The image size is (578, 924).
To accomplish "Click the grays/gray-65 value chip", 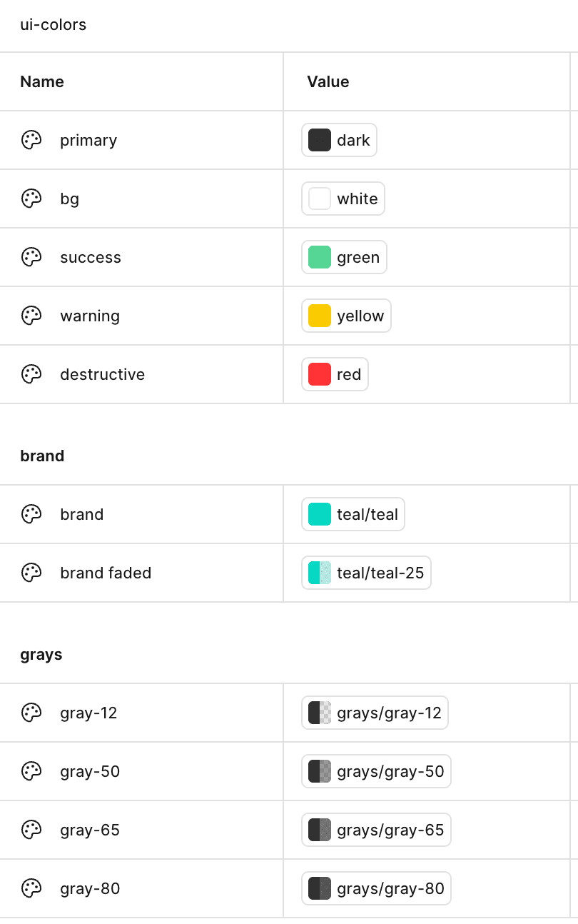I will point(376,830).
